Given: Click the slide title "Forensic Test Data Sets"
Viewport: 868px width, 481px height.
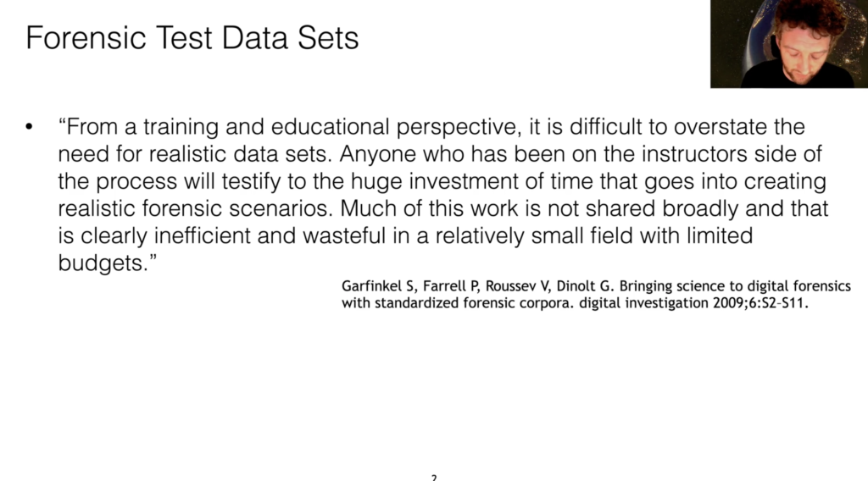Looking at the screenshot, I should pos(192,37).
